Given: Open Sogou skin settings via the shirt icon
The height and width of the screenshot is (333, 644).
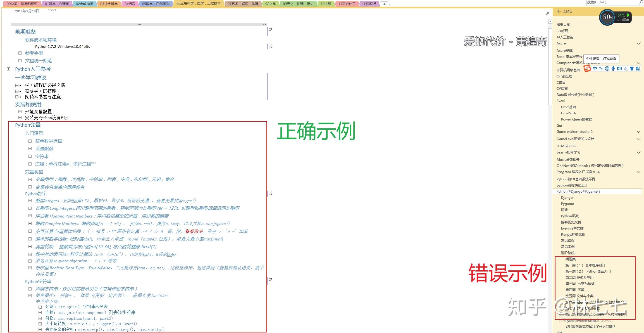Looking at the screenshot, I should 631,69.
